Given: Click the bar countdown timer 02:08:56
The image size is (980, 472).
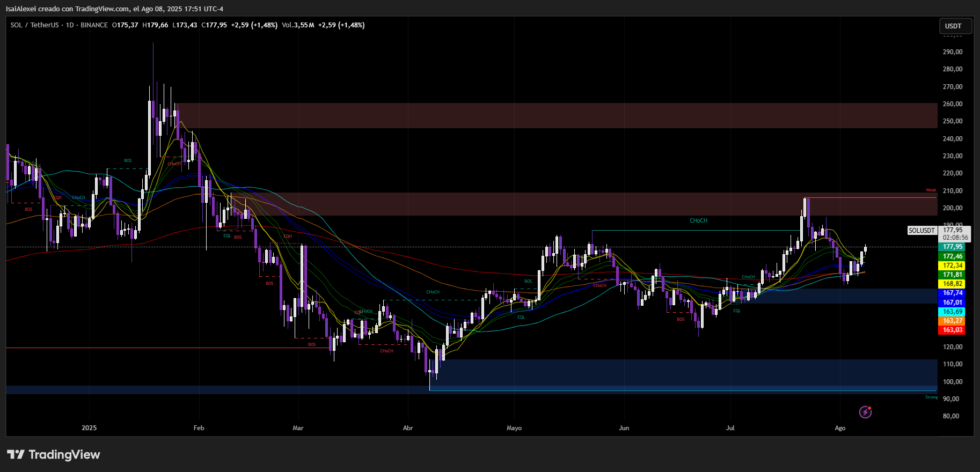Looking at the screenshot, I should (x=955, y=237).
